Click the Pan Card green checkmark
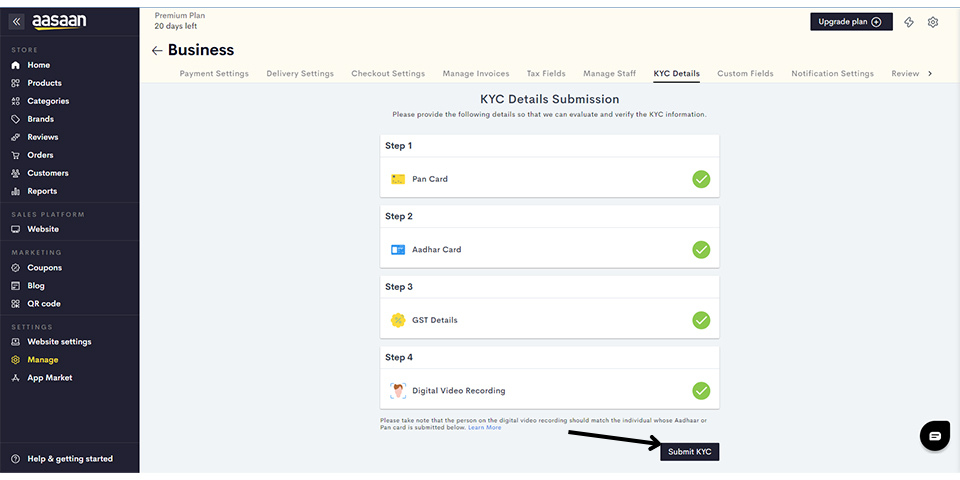960x480 pixels. [701, 179]
